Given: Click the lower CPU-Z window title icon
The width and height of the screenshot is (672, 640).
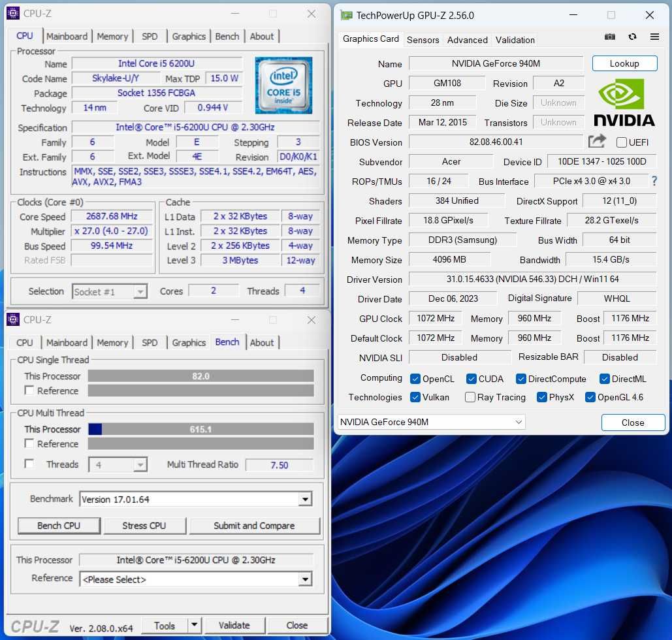Looking at the screenshot, I should click(13, 320).
